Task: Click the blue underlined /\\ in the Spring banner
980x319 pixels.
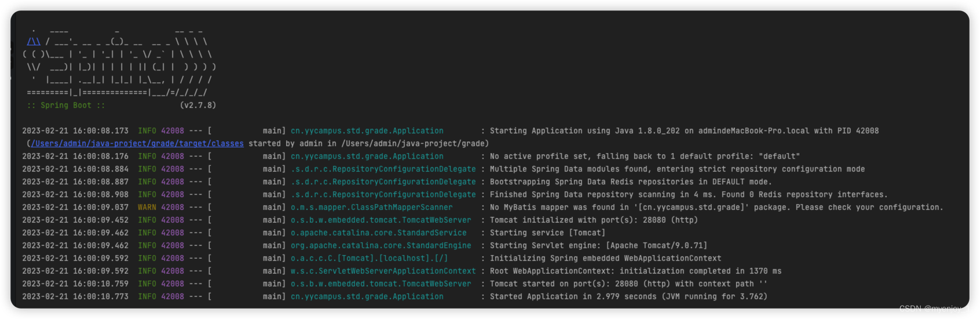Action: pos(34,41)
